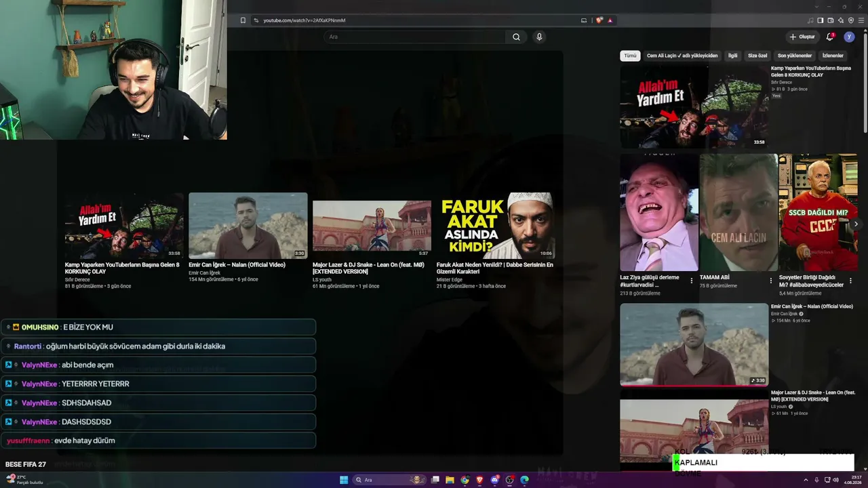The height and width of the screenshot is (488, 868).
Task: Select the 'Size özel' filter chip
Action: coord(757,56)
